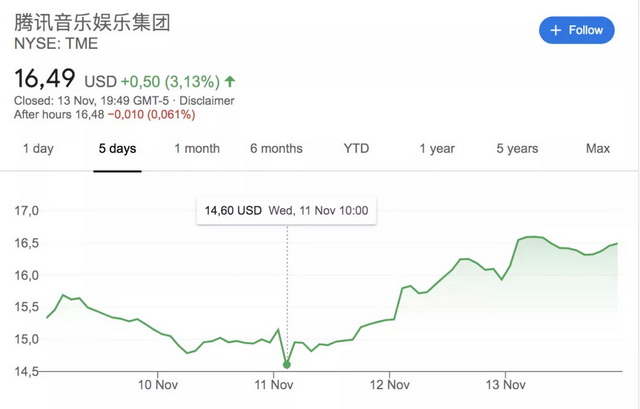Click the green data point marker on chart

point(288,364)
